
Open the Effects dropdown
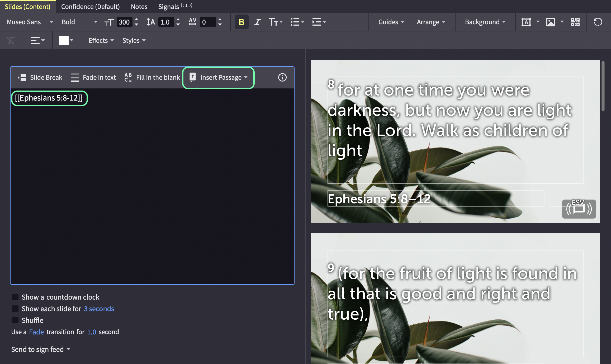pos(101,40)
